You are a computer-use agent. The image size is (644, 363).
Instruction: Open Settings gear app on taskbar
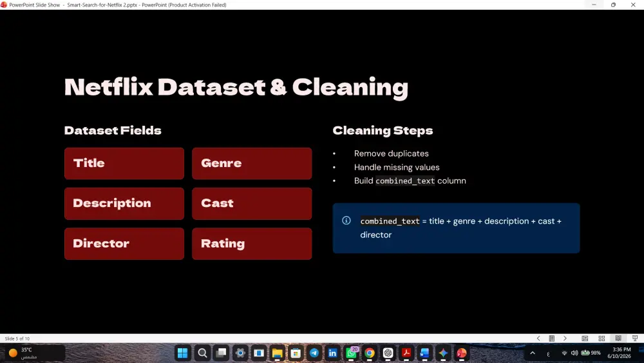pyautogui.click(x=240, y=353)
